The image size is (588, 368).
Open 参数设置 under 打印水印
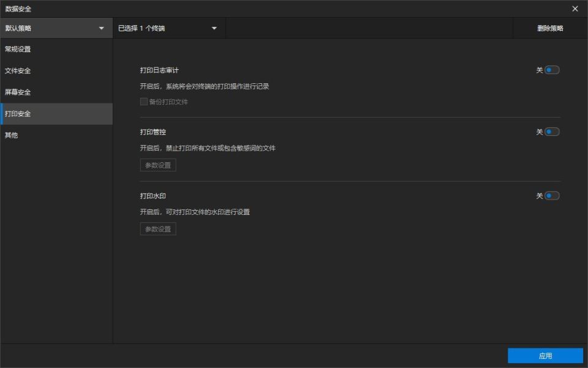(x=158, y=229)
